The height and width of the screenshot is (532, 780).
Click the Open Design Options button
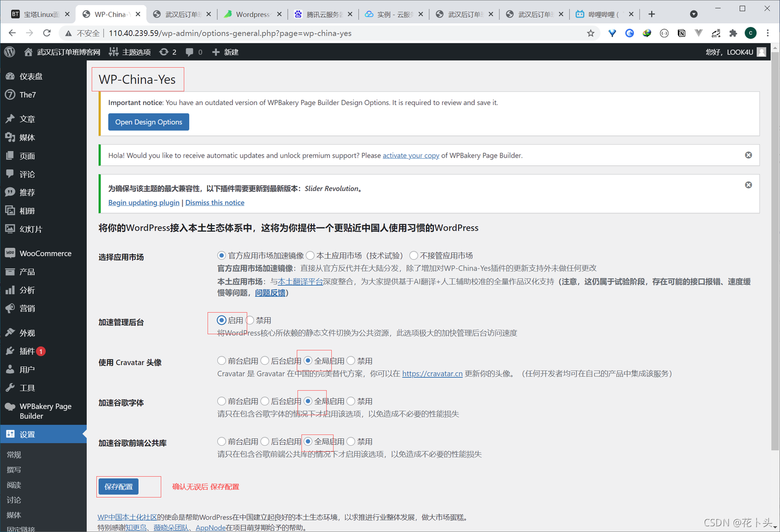click(149, 122)
